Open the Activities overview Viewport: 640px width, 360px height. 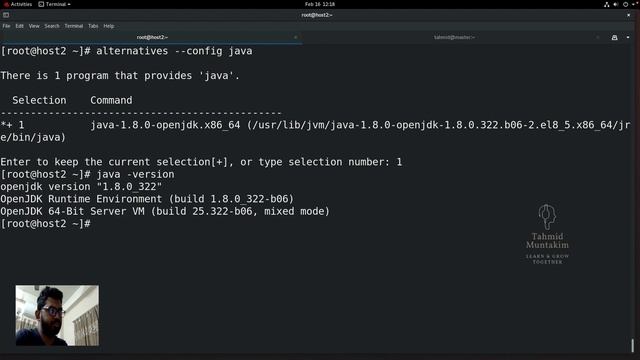[x=18, y=4]
